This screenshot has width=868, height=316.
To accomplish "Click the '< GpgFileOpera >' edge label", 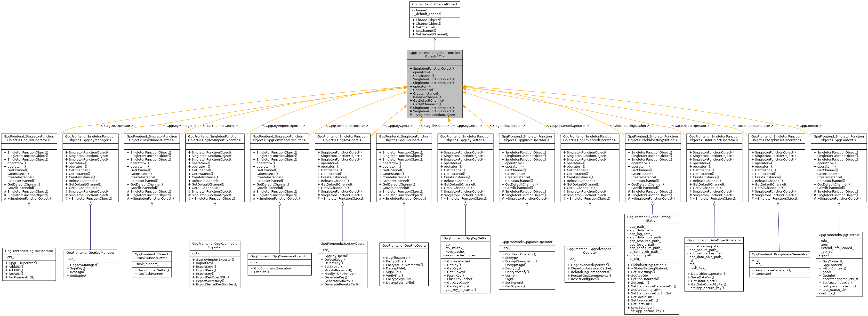I will [435, 126].
